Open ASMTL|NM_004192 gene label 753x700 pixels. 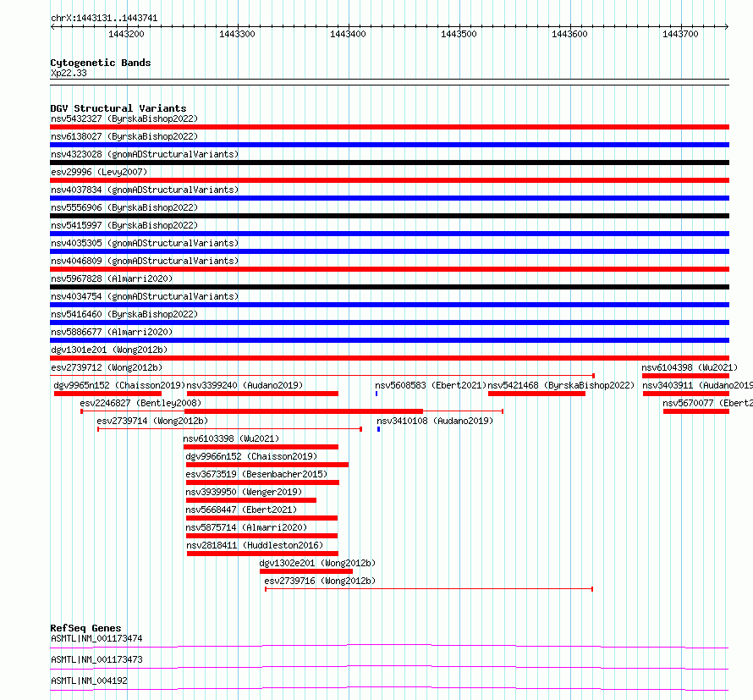[x=89, y=681]
